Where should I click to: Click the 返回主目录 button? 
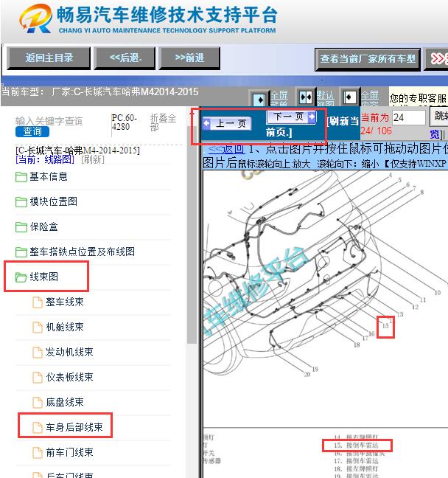click(49, 58)
